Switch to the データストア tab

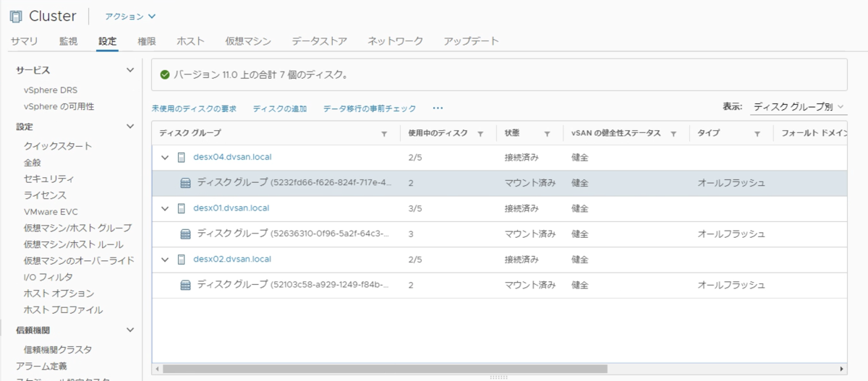click(x=320, y=41)
